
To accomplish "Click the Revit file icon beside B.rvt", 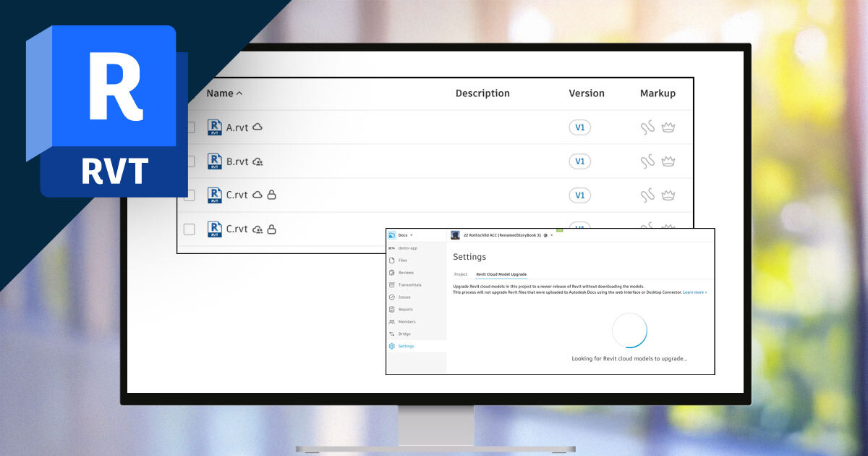I will (214, 161).
